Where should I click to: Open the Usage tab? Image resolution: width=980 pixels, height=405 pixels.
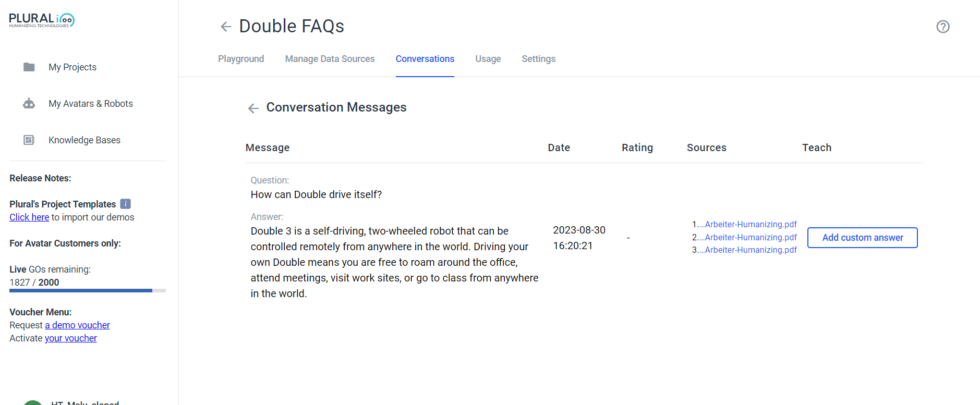[488, 59]
